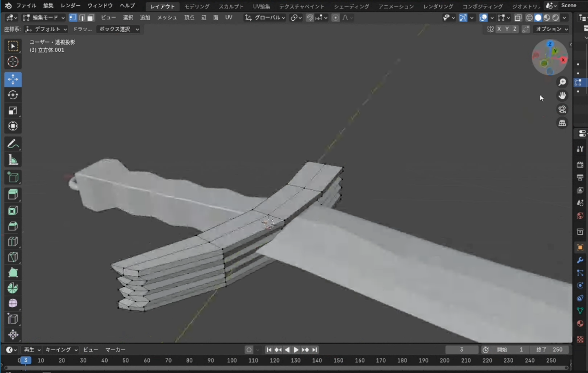Viewport: 588px width, 373px height.
Task: Open the グローバル transform orientation dropdown
Action: coord(265,18)
